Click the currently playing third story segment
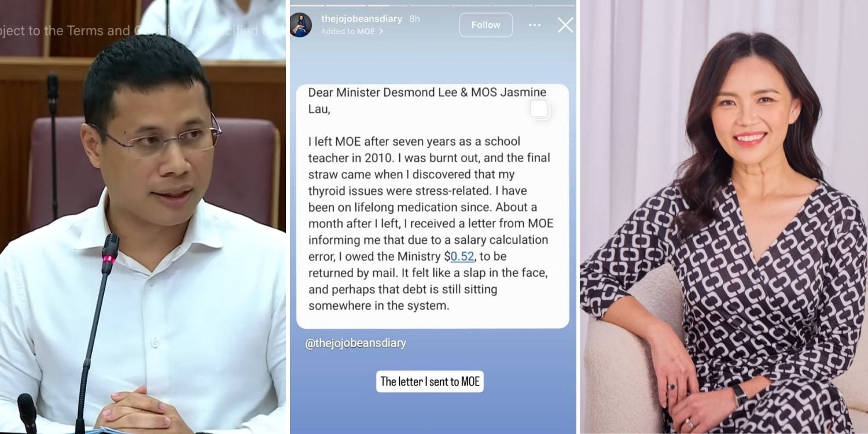Image resolution: width=868 pixels, height=434 pixels. (x=388, y=6)
